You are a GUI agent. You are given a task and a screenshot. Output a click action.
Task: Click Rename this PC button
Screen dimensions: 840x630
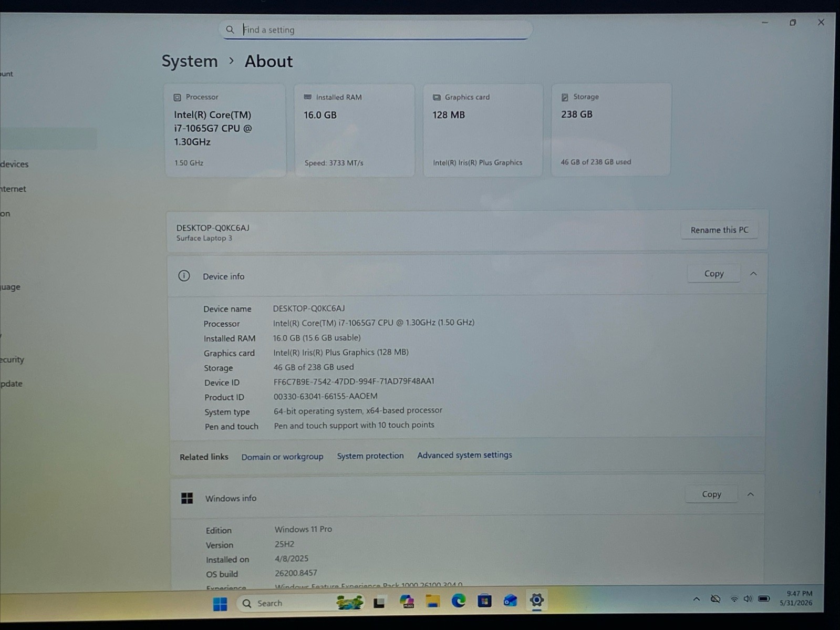pyautogui.click(x=719, y=230)
